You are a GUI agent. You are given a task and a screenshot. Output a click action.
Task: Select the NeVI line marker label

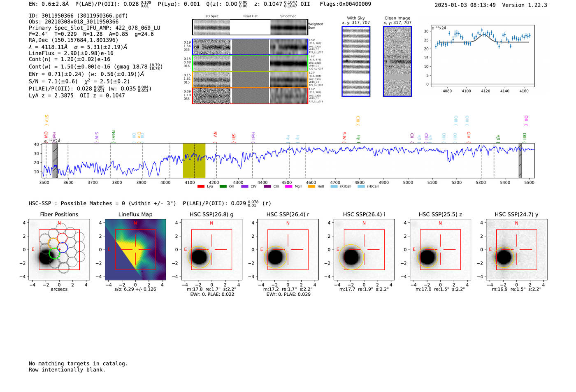(x=114, y=136)
